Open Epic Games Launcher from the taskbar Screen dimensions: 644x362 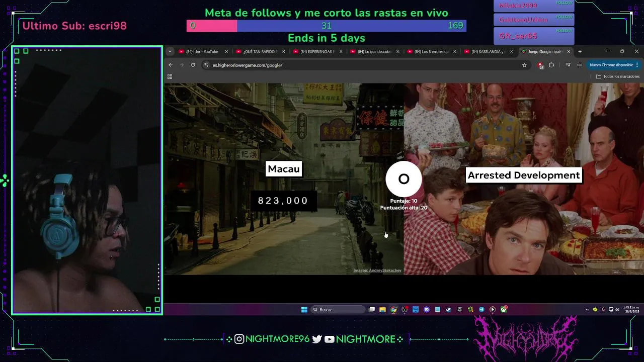point(459,309)
